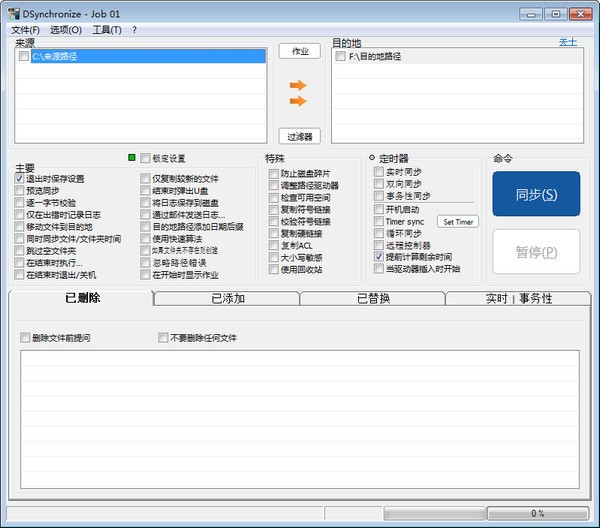Click the green lock indicator square
The height and width of the screenshot is (528, 600).
click(x=131, y=158)
